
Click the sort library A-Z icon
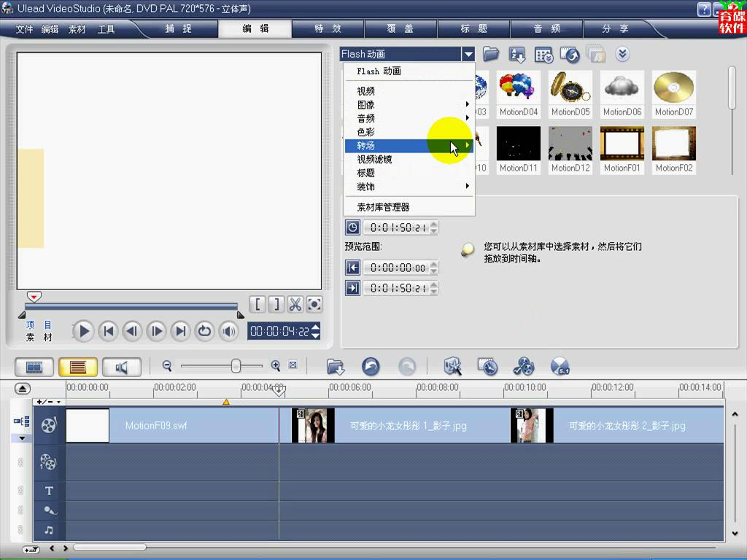[x=517, y=55]
